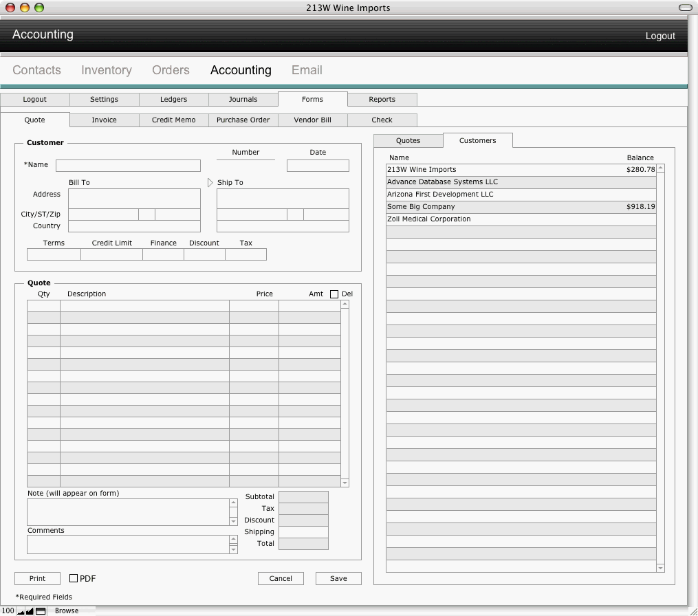The image size is (698, 616).
Task: Click the $918.19 balance value
Action: coord(640,206)
